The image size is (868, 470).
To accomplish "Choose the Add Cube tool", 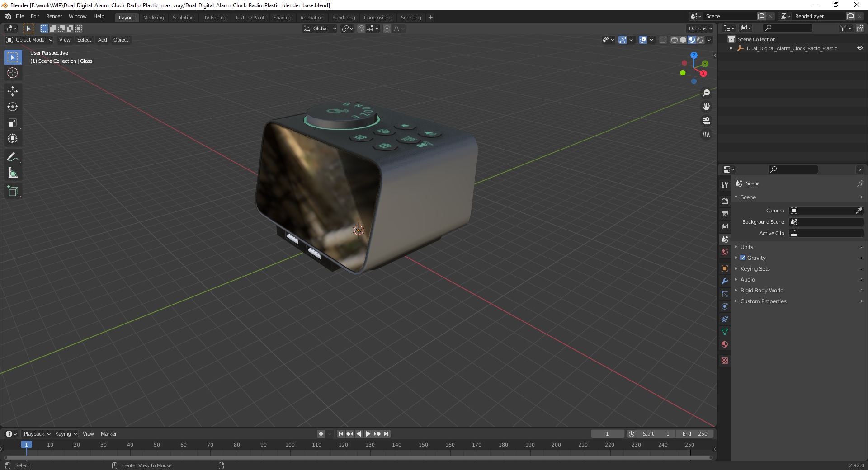I will (13, 191).
